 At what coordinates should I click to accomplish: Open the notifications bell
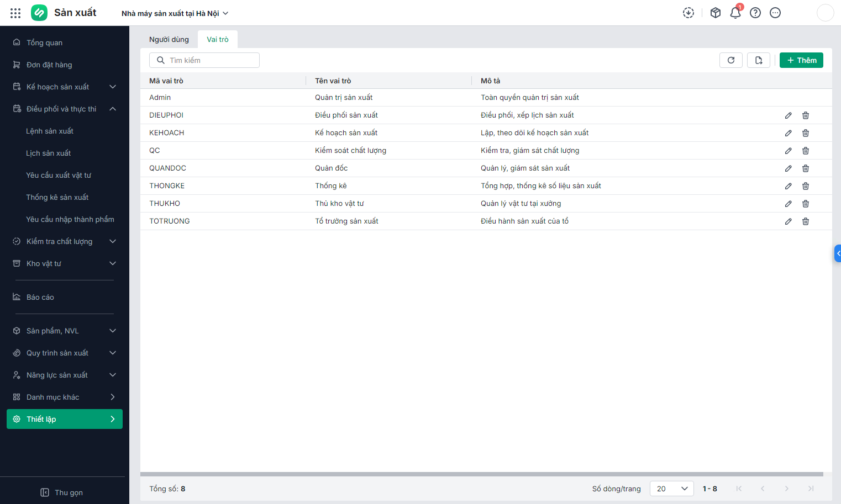(735, 13)
